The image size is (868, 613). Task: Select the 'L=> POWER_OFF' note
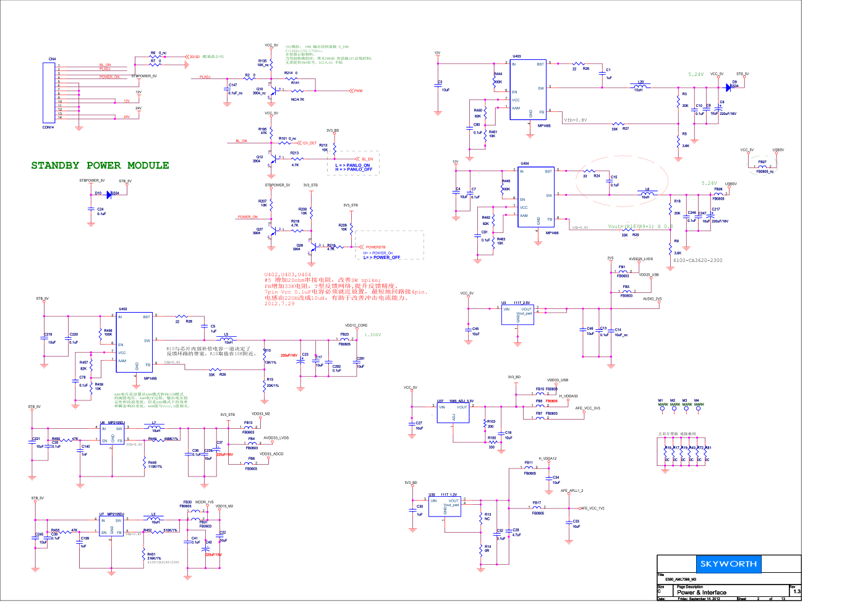pyautogui.click(x=381, y=258)
